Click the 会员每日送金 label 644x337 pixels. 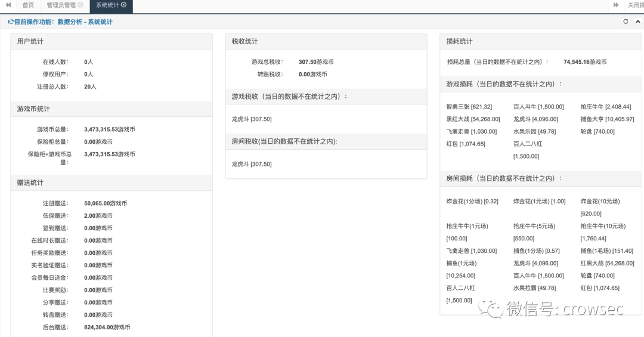[49, 277]
